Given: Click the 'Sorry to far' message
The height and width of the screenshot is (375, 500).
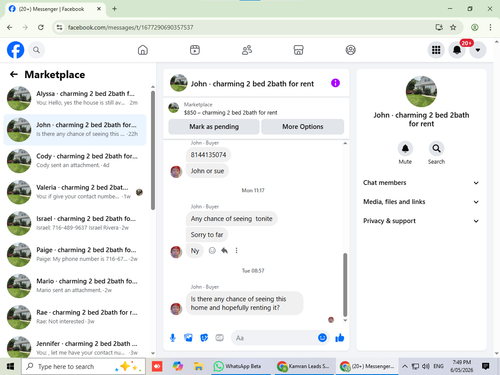Looking at the screenshot, I should [207, 235].
